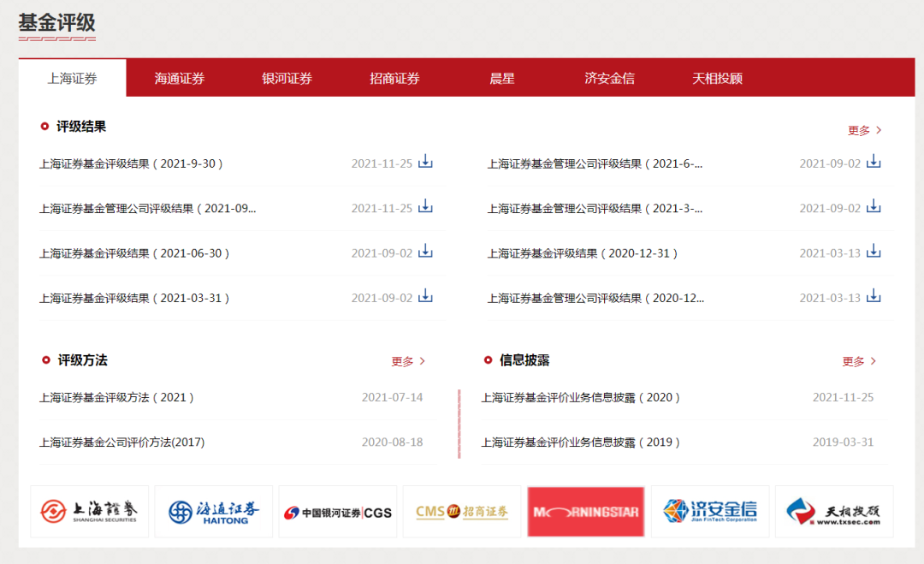Open 上海证券基金管理公司评级结果（2021-6-... link
Image resolution: width=924 pixels, height=564 pixels.
595,163
